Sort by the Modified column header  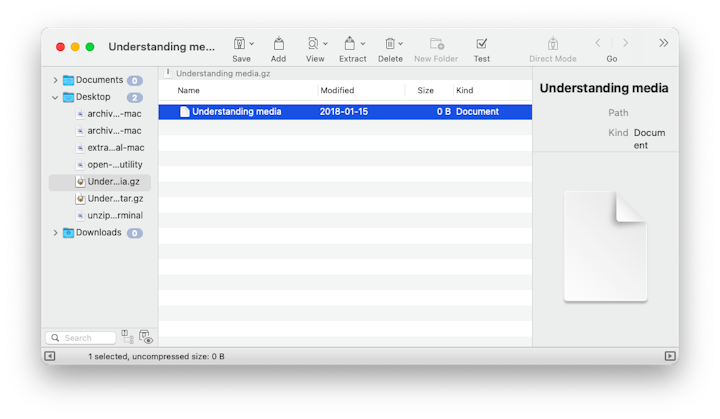click(337, 91)
